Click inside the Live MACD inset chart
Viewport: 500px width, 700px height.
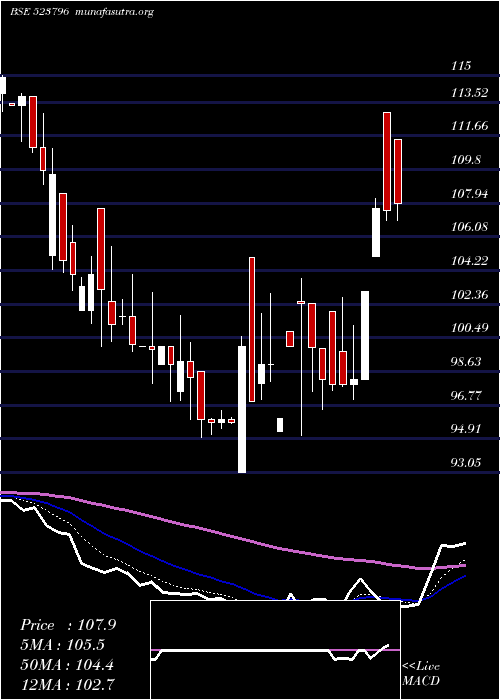275,650
